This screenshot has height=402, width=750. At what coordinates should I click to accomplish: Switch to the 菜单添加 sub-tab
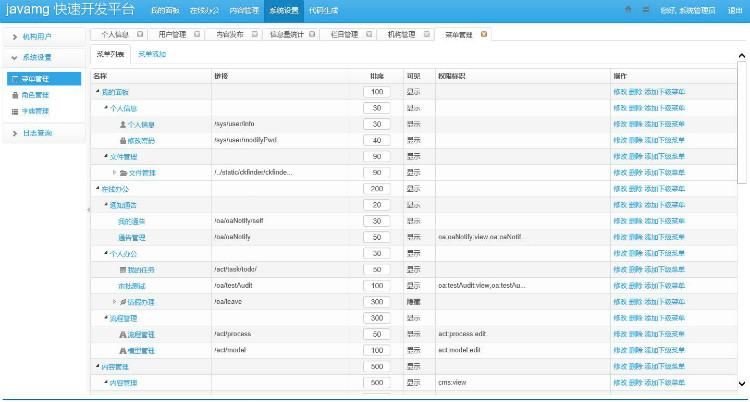point(152,55)
